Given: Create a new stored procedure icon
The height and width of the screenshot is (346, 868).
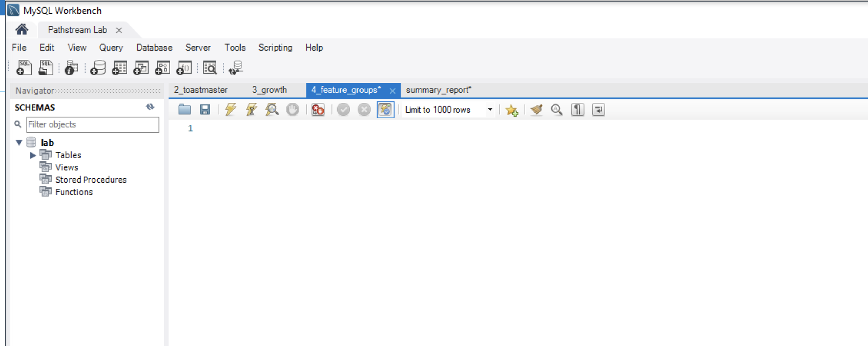Looking at the screenshot, I should (162, 68).
